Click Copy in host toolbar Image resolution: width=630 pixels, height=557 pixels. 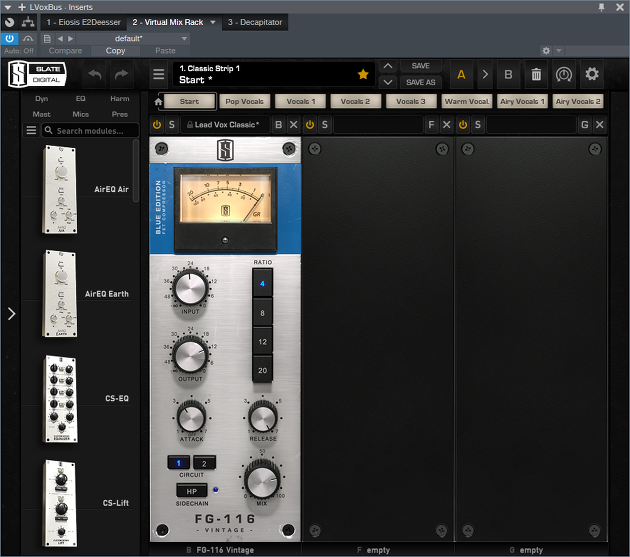click(x=115, y=51)
